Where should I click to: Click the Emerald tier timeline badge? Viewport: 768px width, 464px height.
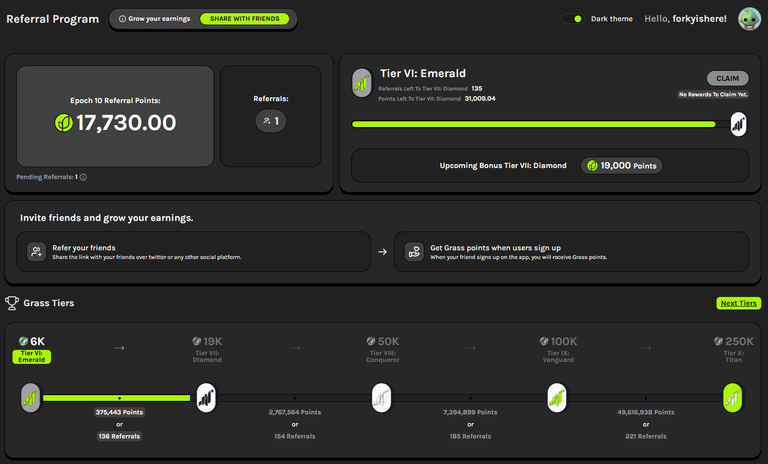(x=31, y=398)
